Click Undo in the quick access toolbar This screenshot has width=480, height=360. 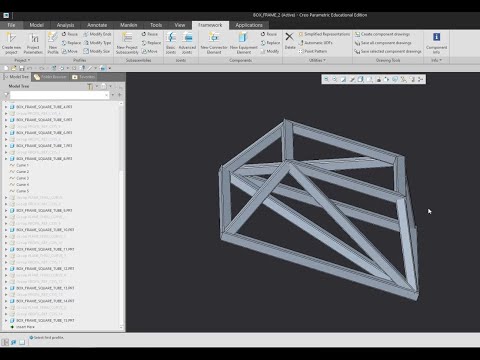[x=29, y=68]
